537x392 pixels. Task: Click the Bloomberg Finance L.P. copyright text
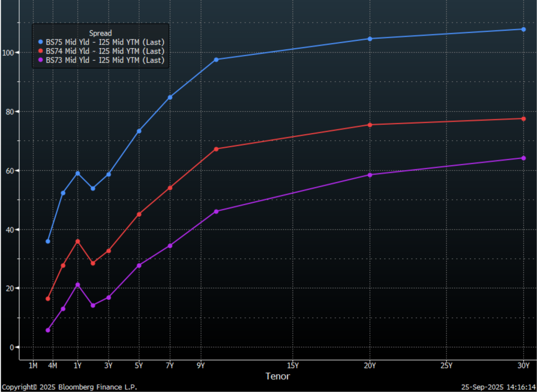[x=69, y=387]
